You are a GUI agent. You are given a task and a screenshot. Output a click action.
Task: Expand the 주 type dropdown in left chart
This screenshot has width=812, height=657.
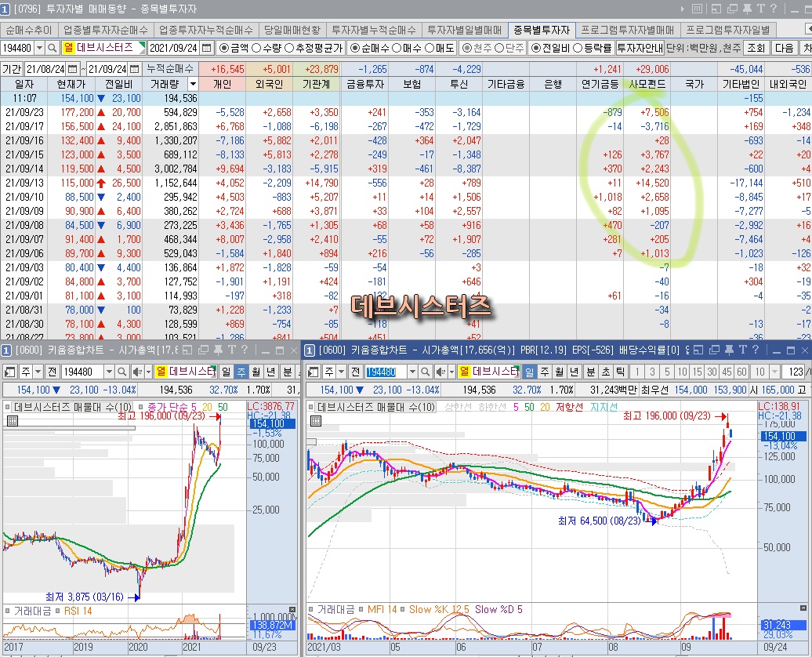(38, 372)
